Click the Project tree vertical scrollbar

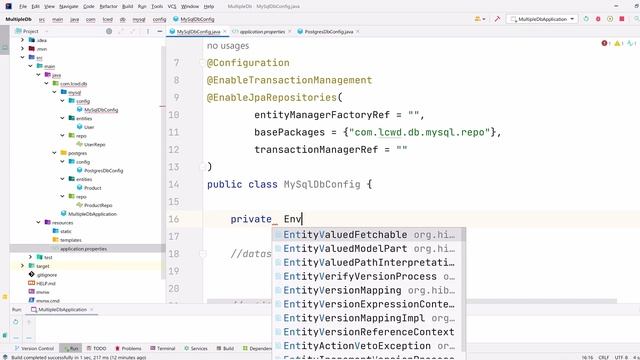click(x=163, y=162)
